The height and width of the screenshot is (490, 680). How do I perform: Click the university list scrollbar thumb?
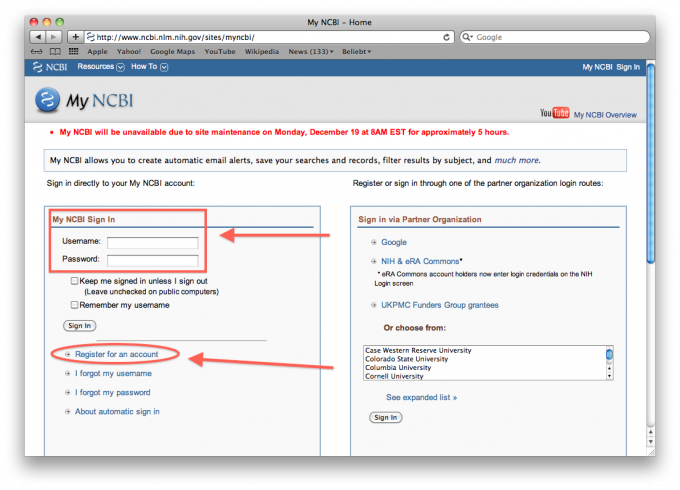[x=609, y=354]
